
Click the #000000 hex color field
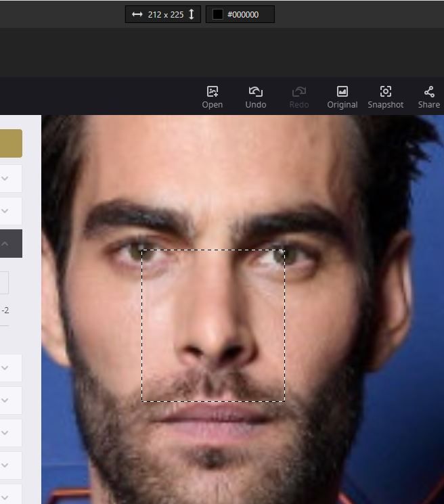pyautogui.click(x=248, y=14)
